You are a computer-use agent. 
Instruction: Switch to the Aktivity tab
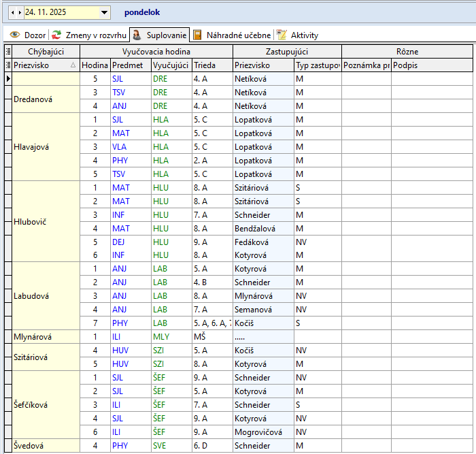[298, 35]
